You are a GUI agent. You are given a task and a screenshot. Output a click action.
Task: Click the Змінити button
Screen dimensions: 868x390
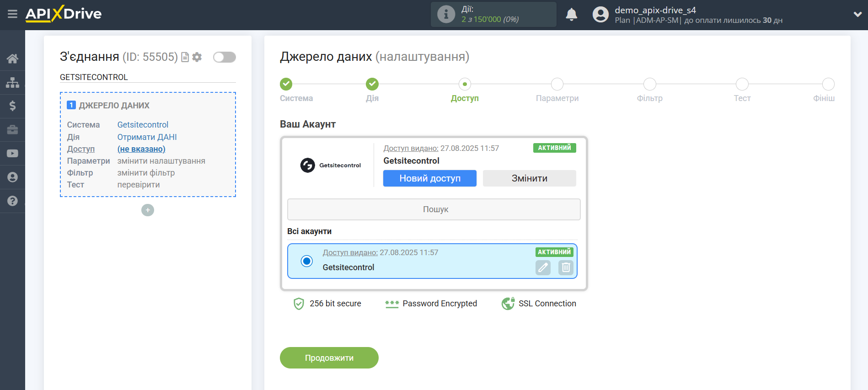pos(530,178)
